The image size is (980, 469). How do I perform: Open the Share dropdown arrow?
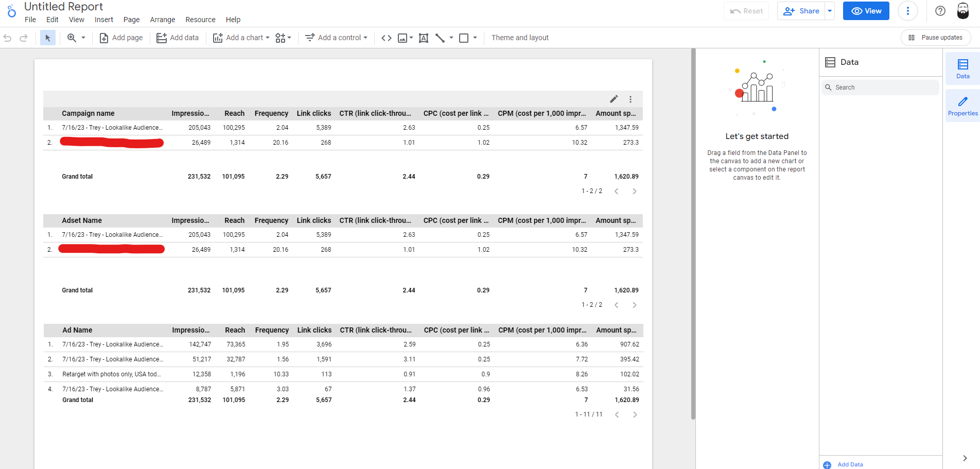(830, 11)
